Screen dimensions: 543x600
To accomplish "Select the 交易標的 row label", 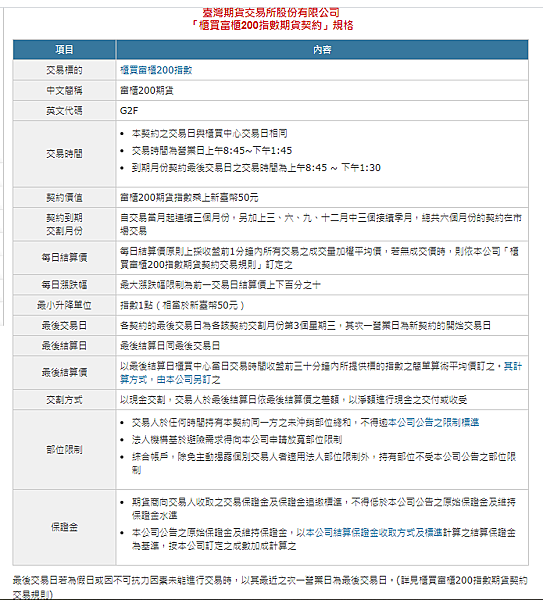I will pos(64,70).
